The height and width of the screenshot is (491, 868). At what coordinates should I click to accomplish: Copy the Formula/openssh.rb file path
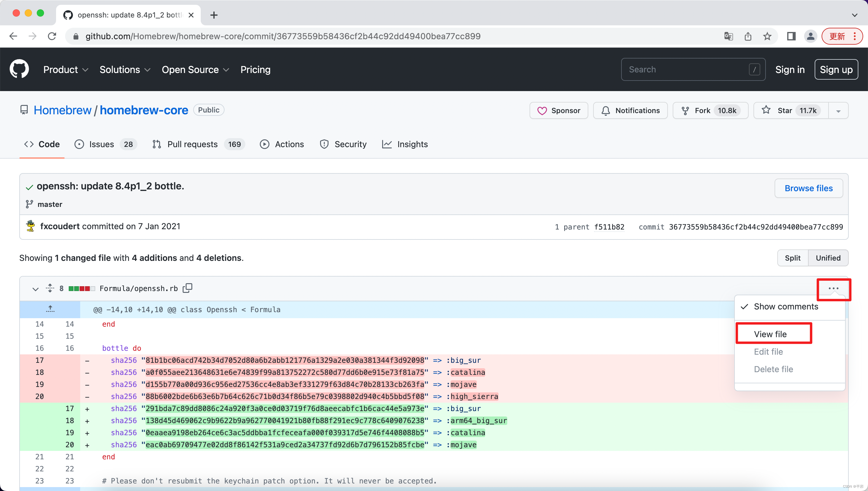point(187,288)
